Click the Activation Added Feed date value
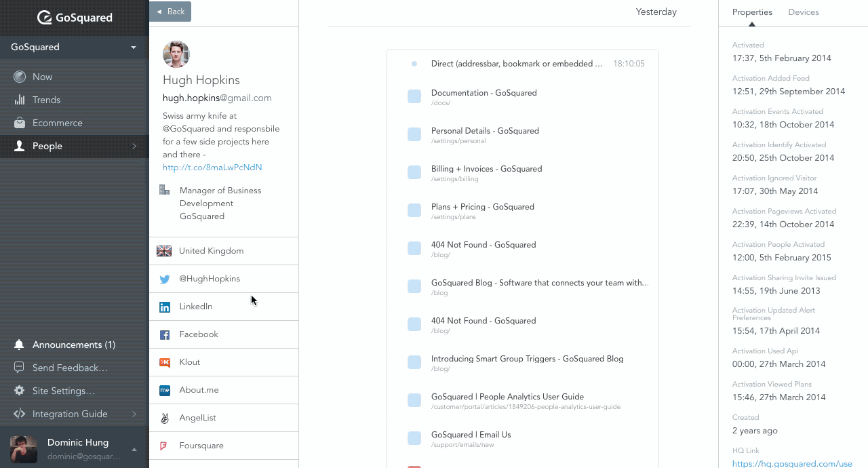868x468 pixels. point(789,92)
